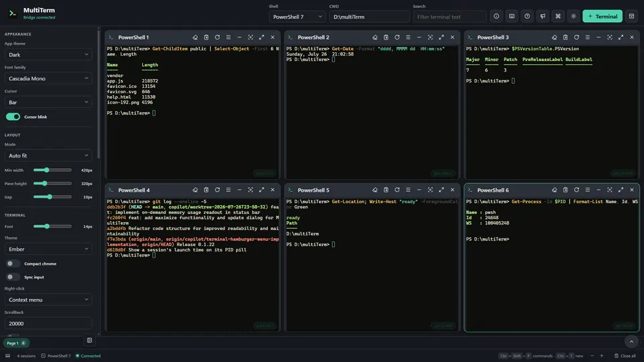Click the clipboard icon in PowerShell 1 header
This screenshot has width=644, height=362.
206,38
